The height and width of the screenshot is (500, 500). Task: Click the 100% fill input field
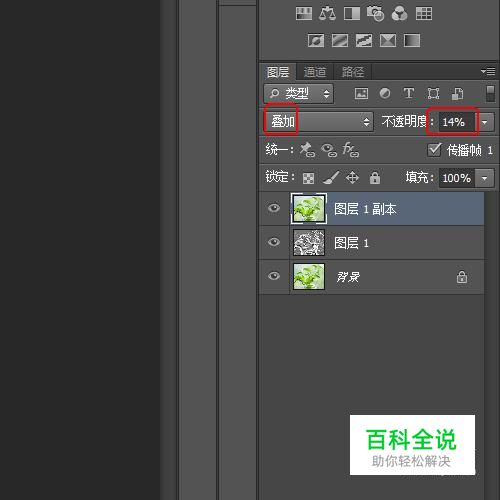[457, 178]
